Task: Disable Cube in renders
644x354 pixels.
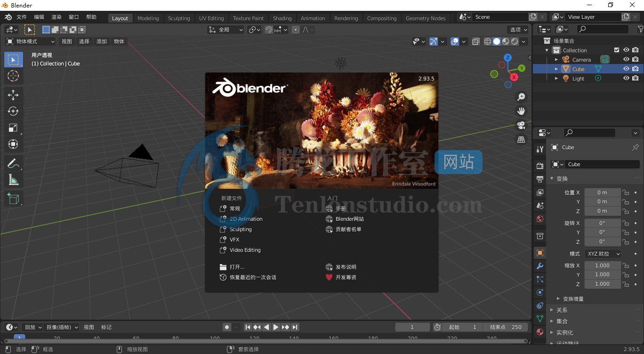Action: click(636, 69)
